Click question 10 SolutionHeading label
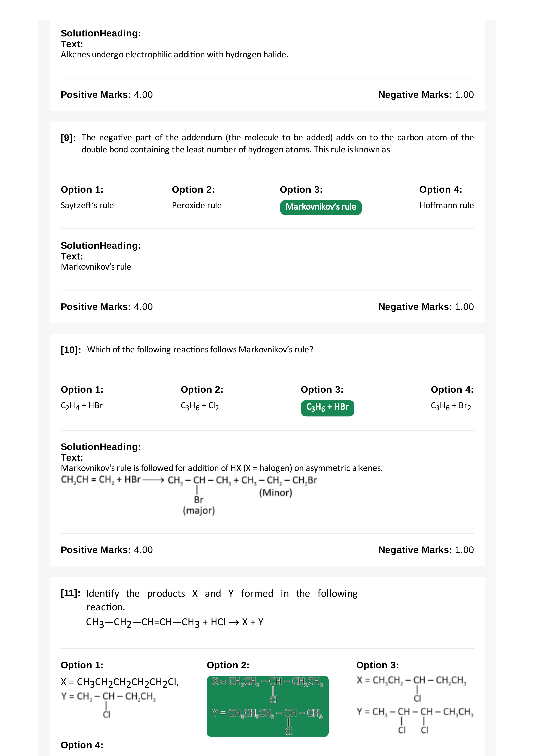The image size is (534, 756). point(101,447)
